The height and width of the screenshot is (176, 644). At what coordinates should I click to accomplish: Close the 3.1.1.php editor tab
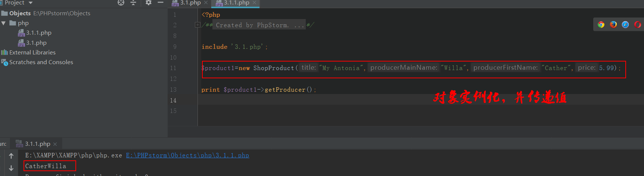[254, 3]
